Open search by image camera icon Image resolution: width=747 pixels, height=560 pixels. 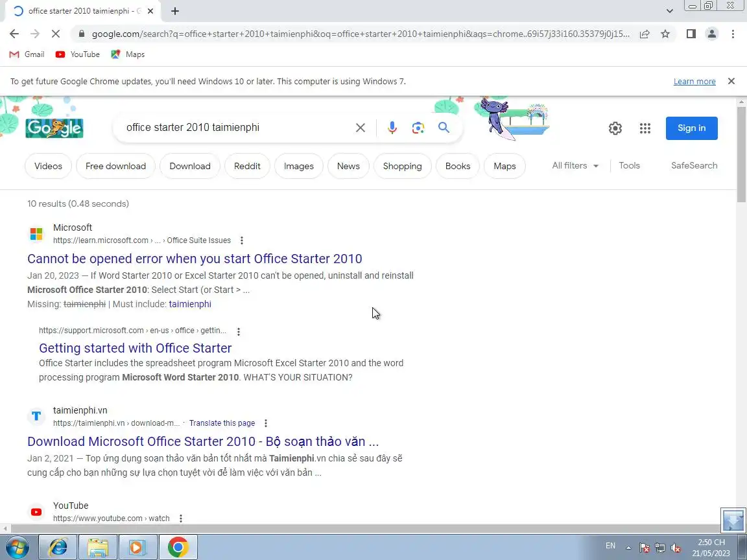pyautogui.click(x=418, y=128)
